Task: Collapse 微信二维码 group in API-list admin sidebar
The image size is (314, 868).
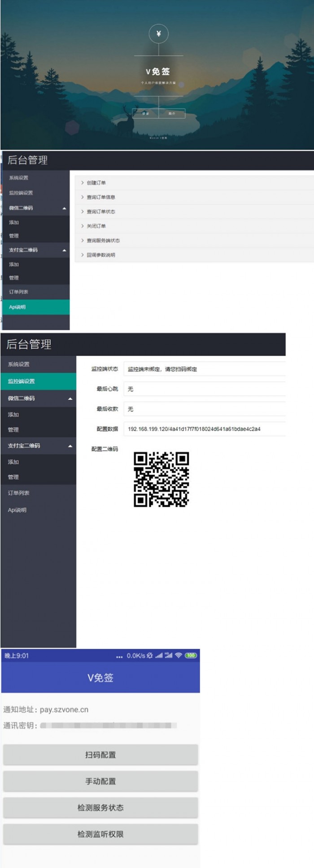Action: pos(35,208)
